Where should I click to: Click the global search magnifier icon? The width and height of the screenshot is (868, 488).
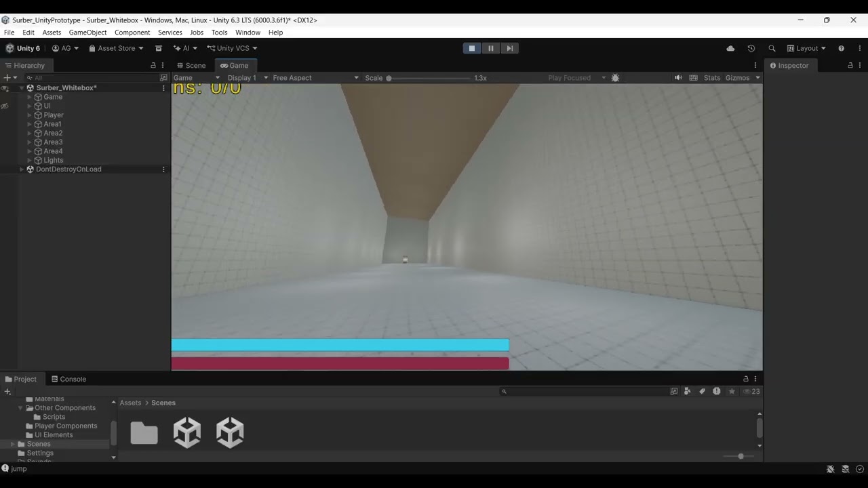pyautogui.click(x=772, y=48)
